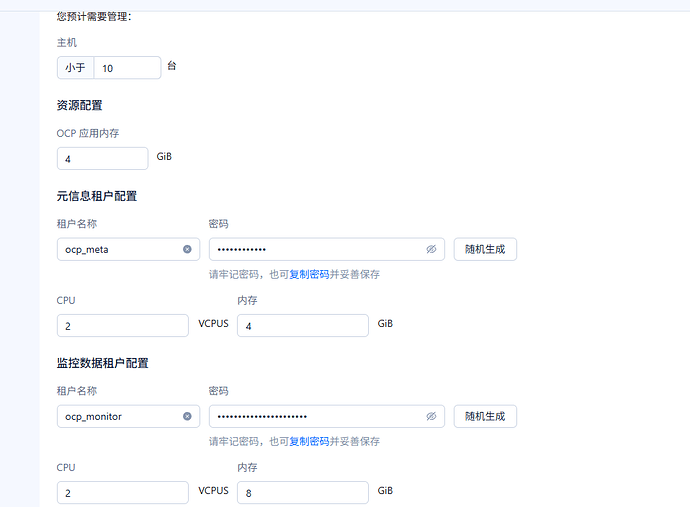This screenshot has height=507, width=690.
Task: Open the 小于 host count selector
Action: pyautogui.click(x=76, y=67)
